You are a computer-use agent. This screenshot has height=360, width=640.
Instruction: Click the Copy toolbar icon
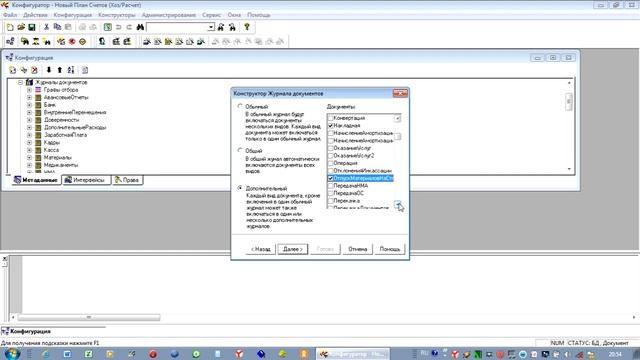(x=57, y=27)
